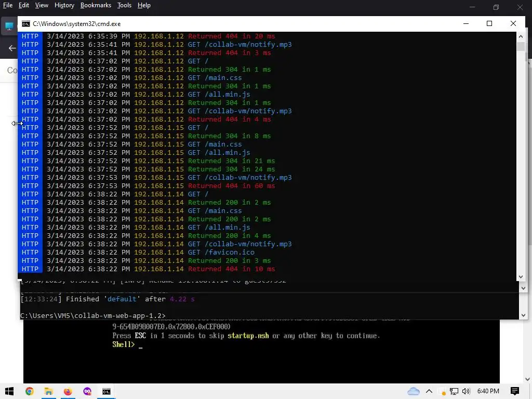Screen dimensions: 532x399
Task: Click cmd.exe scrollbar up arrow
Action: [521, 36]
